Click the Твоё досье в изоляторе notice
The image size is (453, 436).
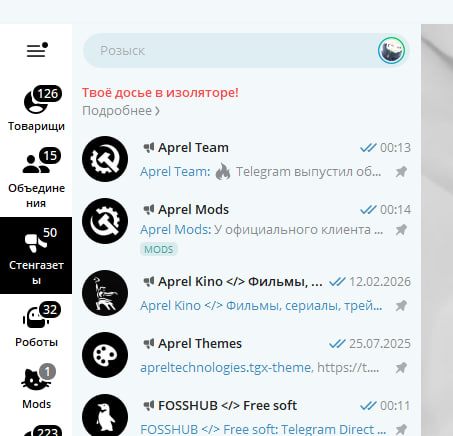[160, 92]
